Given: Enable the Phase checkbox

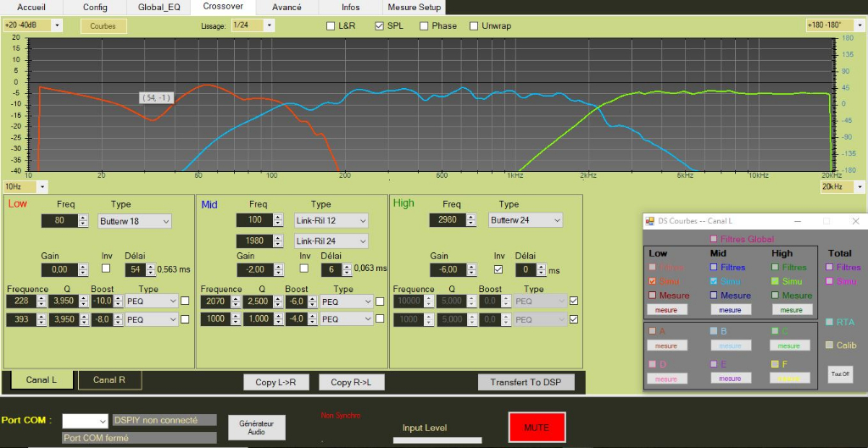Looking at the screenshot, I should [x=426, y=25].
